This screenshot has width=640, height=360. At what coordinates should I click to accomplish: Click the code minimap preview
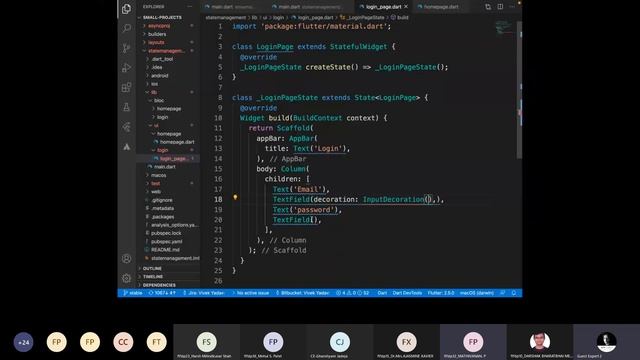pyautogui.click(x=505, y=28)
